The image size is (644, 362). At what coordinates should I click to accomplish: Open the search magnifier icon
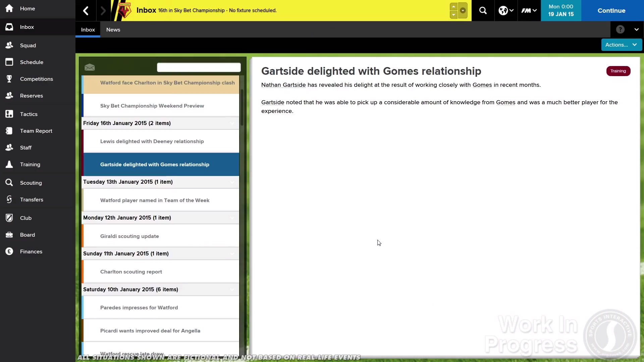pos(483,10)
